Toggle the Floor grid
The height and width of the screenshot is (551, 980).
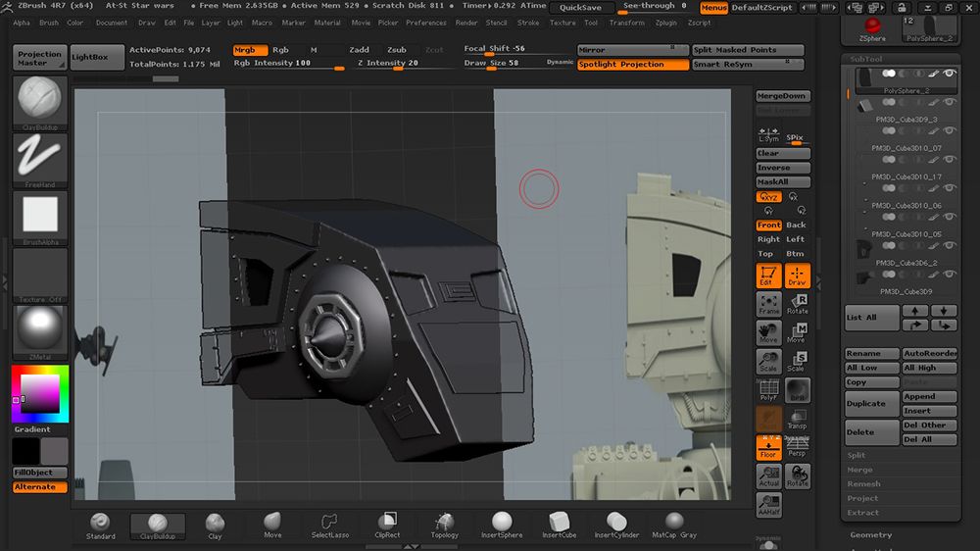coord(768,448)
